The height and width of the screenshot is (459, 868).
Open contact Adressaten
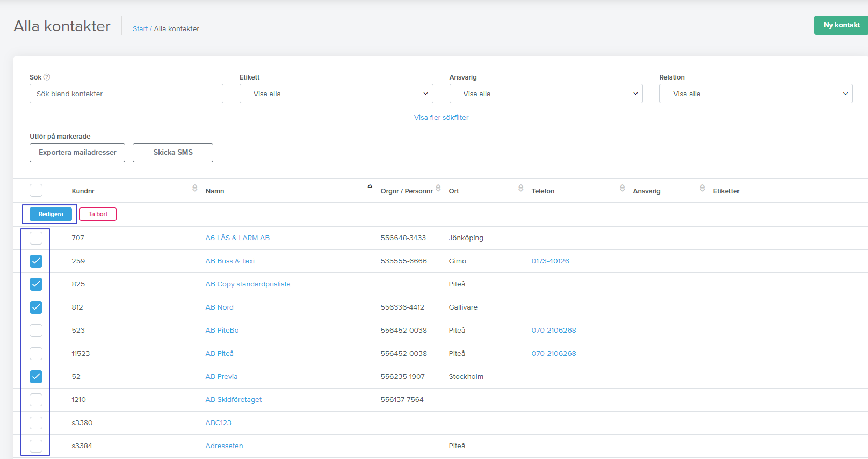pos(224,446)
